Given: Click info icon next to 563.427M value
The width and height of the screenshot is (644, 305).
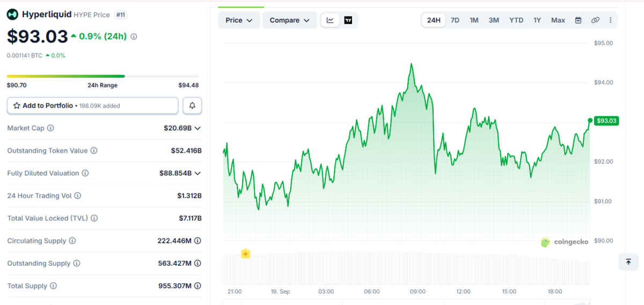Looking at the screenshot, I should 197,263.
